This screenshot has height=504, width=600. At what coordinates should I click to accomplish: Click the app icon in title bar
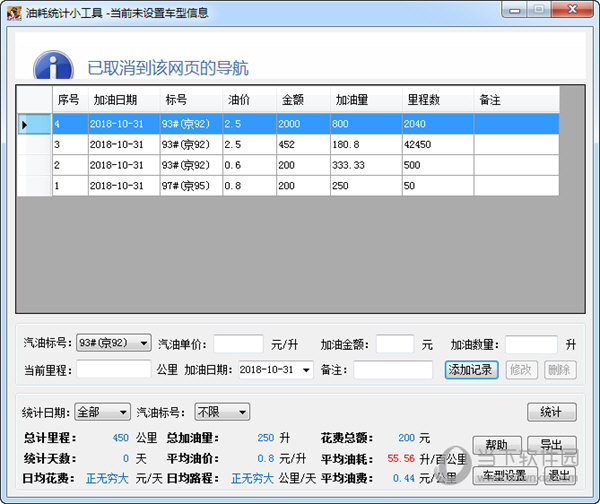point(14,13)
